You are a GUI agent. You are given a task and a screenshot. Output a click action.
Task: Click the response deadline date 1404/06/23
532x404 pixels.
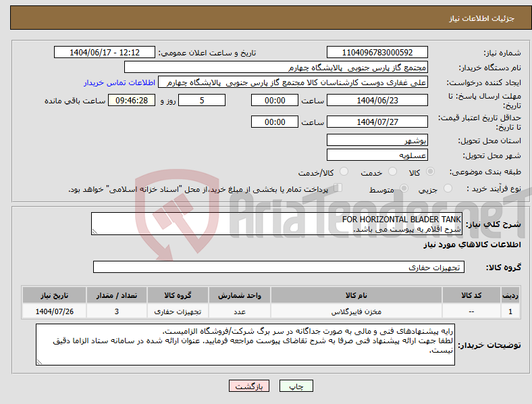377,101
